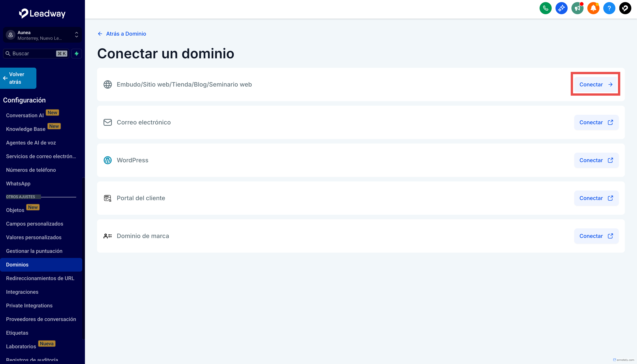Open Redireccionamientos de URL menu item
Viewport: 637px width, 364px height.
[x=40, y=278]
